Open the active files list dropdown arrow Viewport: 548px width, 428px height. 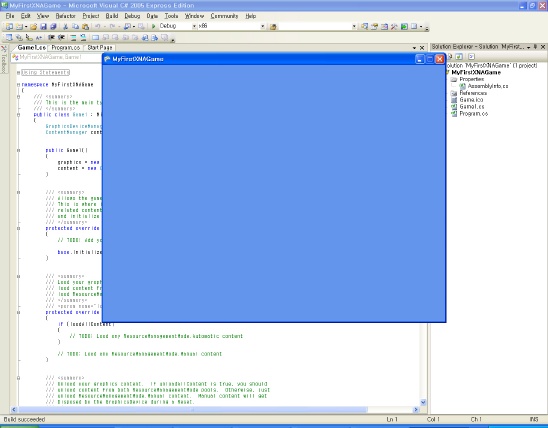click(414, 48)
